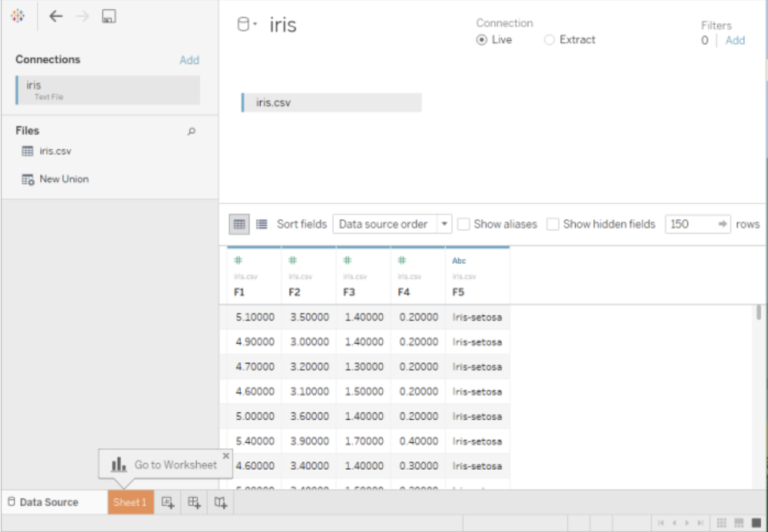Click the New Worksheet icon

pyautogui.click(x=167, y=503)
